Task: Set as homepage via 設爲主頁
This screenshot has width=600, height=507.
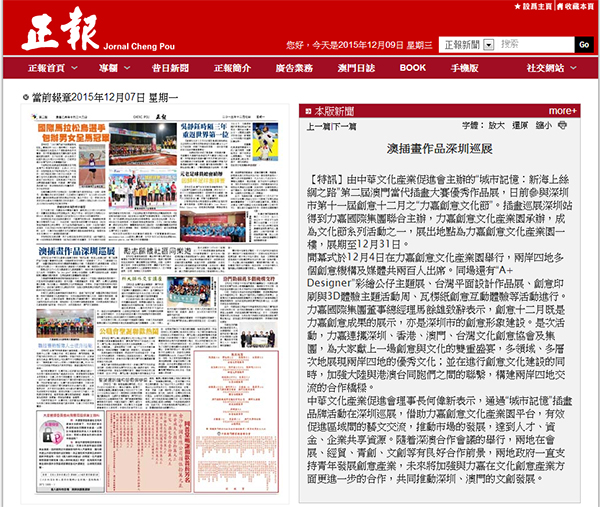Action: (x=533, y=6)
